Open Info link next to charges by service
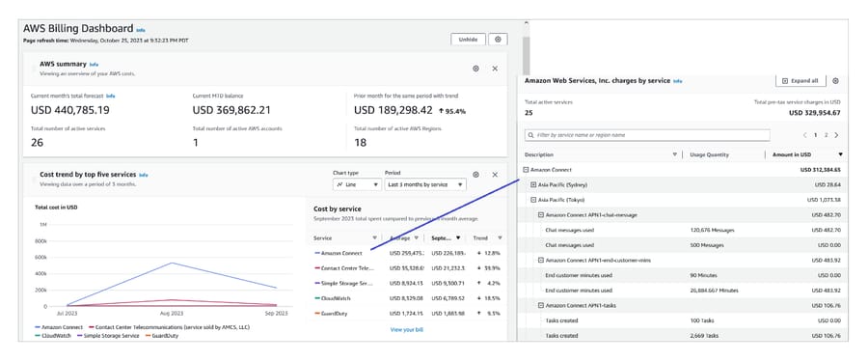 point(678,81)
